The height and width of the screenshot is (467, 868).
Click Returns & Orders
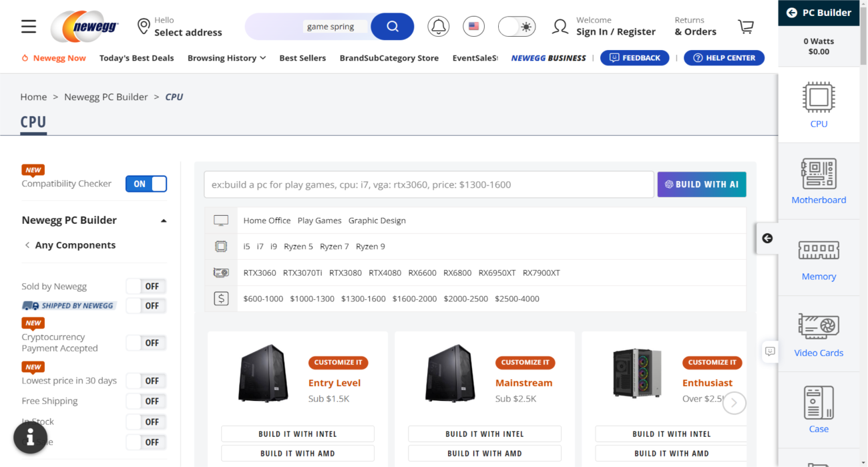tap(695, 26)
